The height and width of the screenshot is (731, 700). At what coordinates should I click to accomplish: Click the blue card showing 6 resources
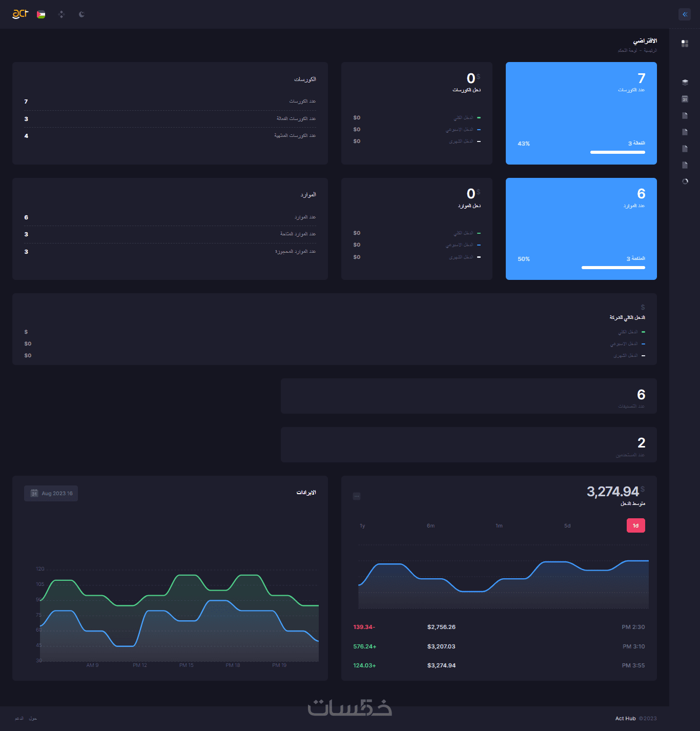coord(581,229)
